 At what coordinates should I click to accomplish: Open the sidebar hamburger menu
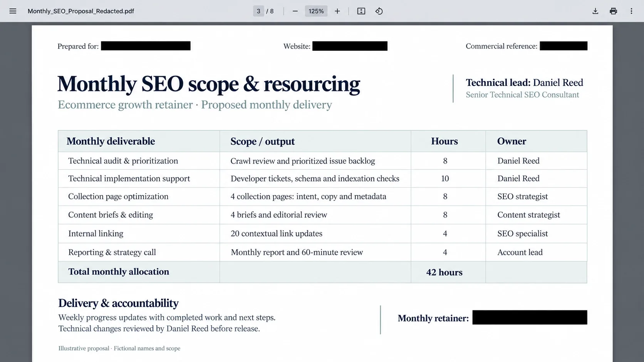pos(13,11)
